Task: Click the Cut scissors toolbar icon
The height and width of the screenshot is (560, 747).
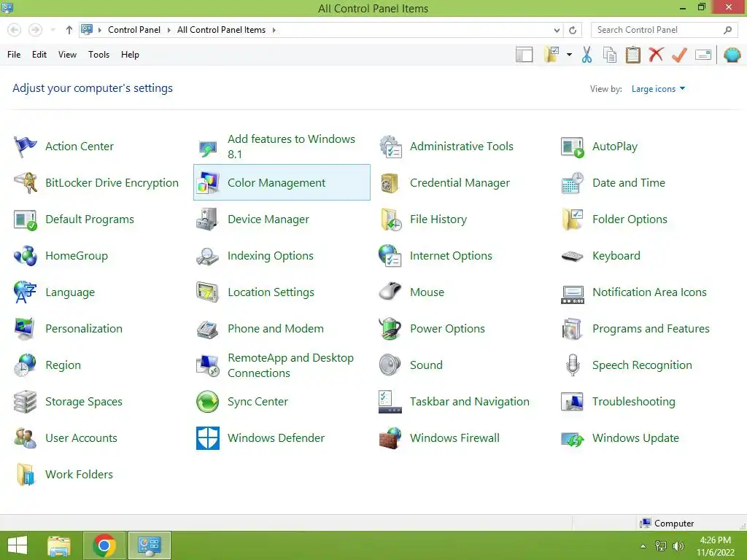Action: click(x=587, y=55)
